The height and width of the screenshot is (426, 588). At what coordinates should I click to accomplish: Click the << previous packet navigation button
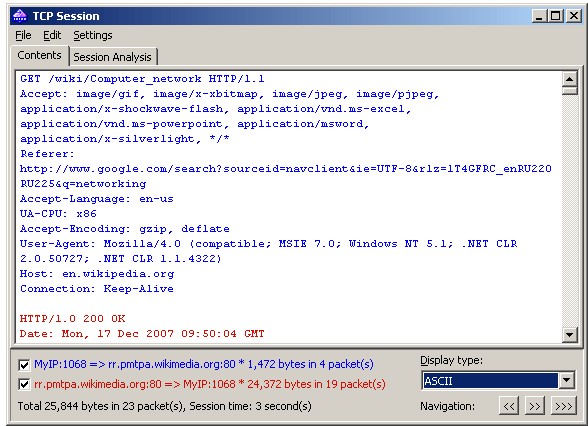509,406
